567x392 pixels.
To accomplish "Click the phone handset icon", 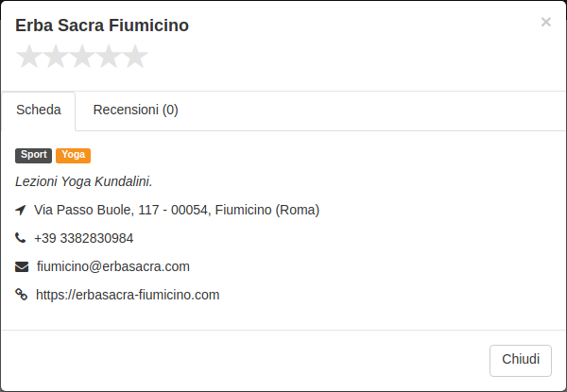I will pos(20,238).
